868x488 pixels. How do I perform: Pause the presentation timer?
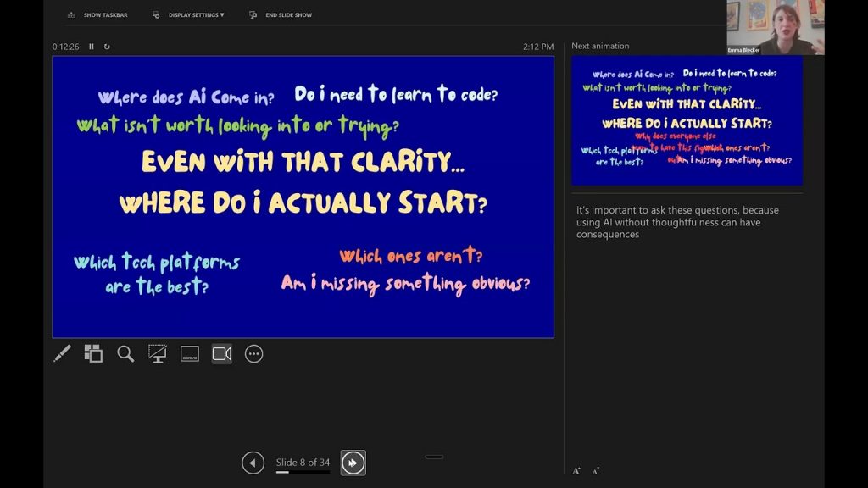pyautogui.click(x=92, y=47)
